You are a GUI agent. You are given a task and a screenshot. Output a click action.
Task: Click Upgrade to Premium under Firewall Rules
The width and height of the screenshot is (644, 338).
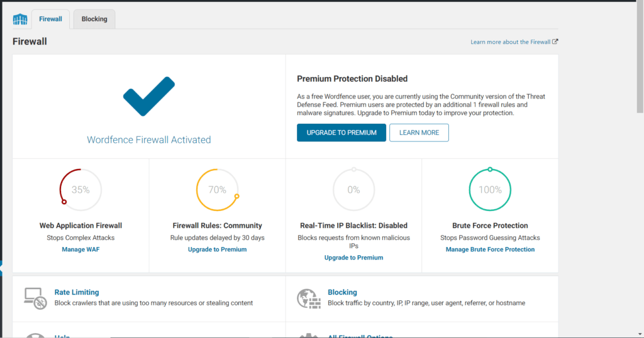(x=217, y=249)
